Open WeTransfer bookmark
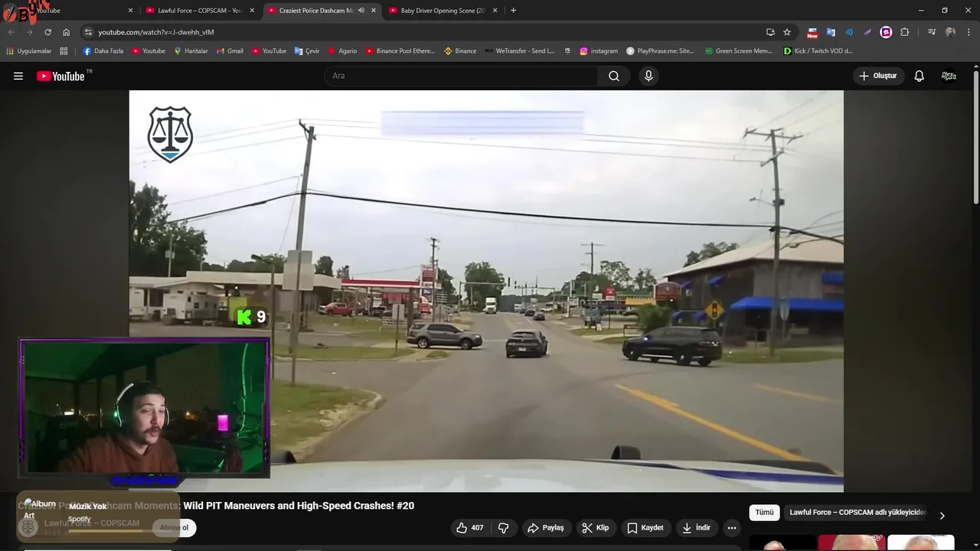The width and height of the screenshot is (980, 551). (x=519, y=51)
